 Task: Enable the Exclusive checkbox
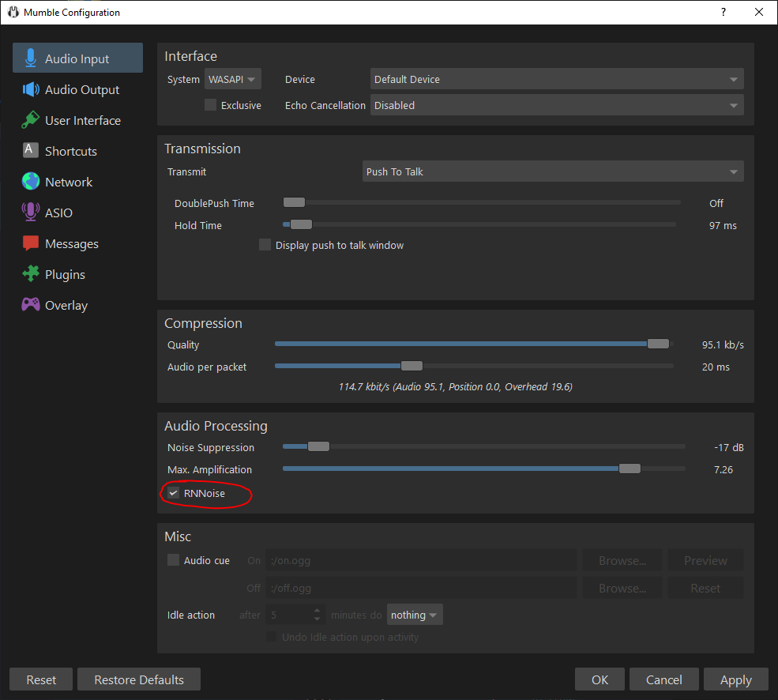pos(211,105)
